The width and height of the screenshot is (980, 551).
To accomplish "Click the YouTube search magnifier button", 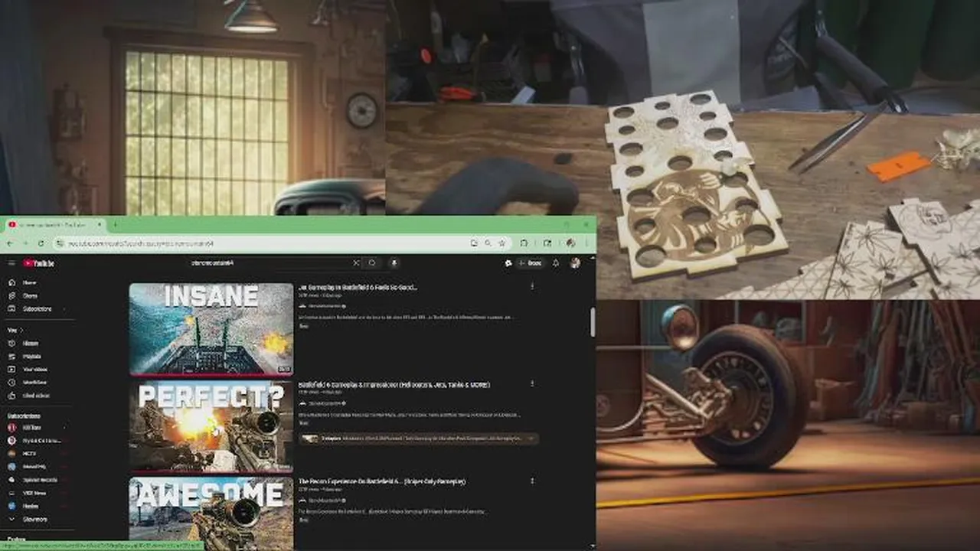I will 372,263.
